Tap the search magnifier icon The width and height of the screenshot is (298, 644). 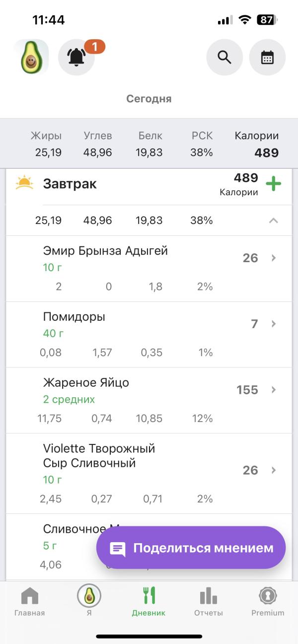click(224, 58)
